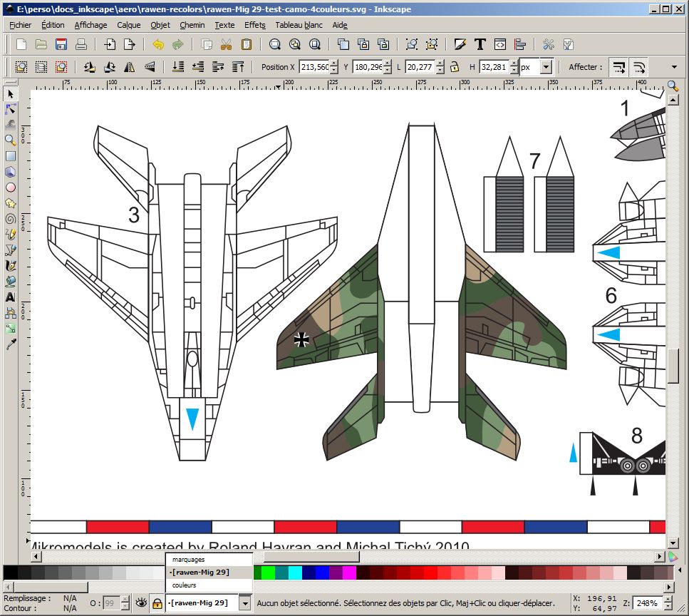Zoom to fit drawing icon
The height and width of the screenshot is (616, 689).
pyautogui.click(x=295, y=44)
